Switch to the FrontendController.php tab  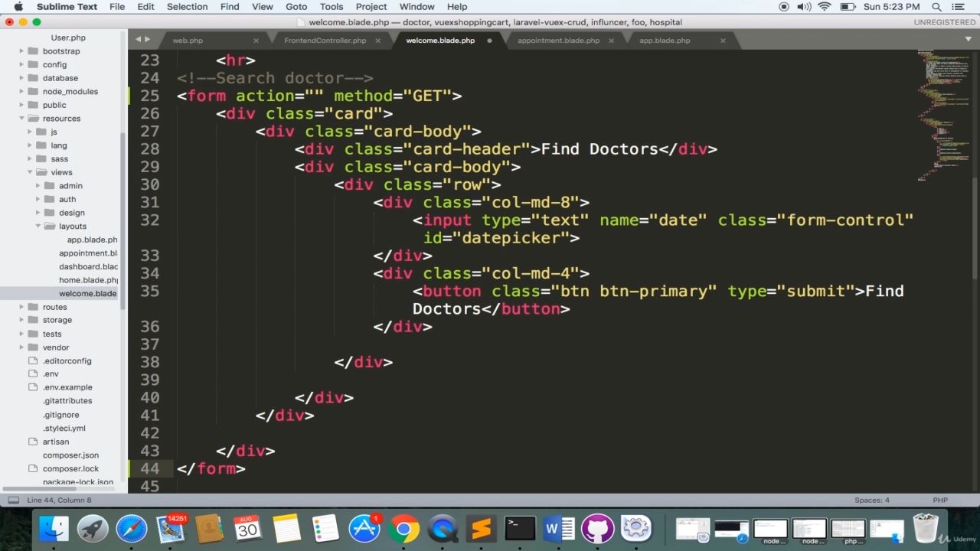tap(325, 41)
